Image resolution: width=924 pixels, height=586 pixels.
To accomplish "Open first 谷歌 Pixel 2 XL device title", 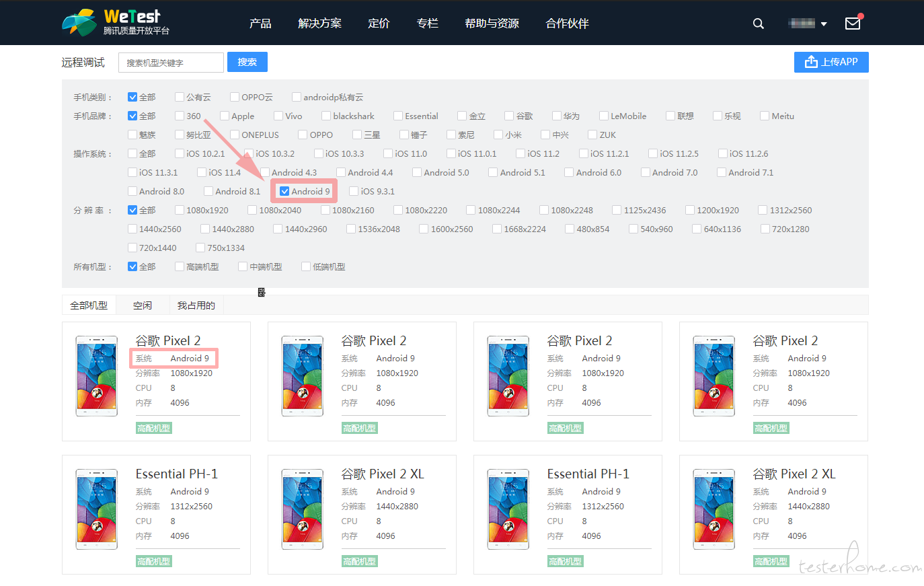I will (x=383, y=474).
